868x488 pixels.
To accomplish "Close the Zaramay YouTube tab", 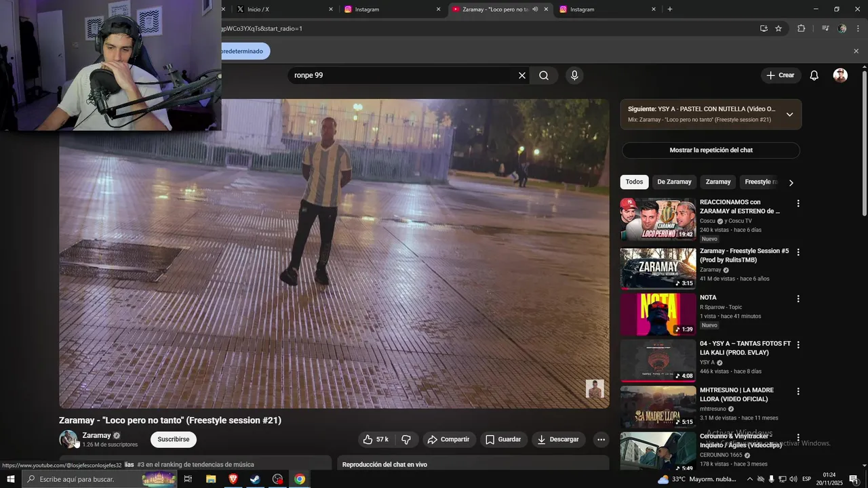I will [546, 9].
